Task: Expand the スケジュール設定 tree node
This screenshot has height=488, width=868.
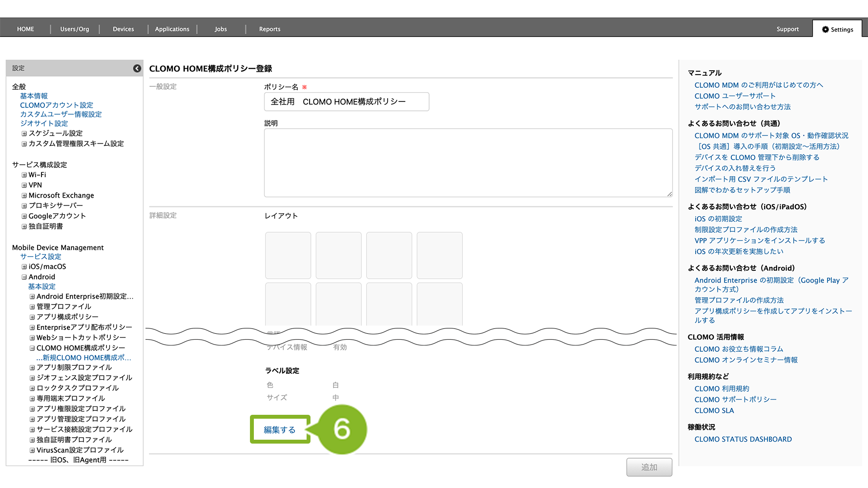Action: 24,134
